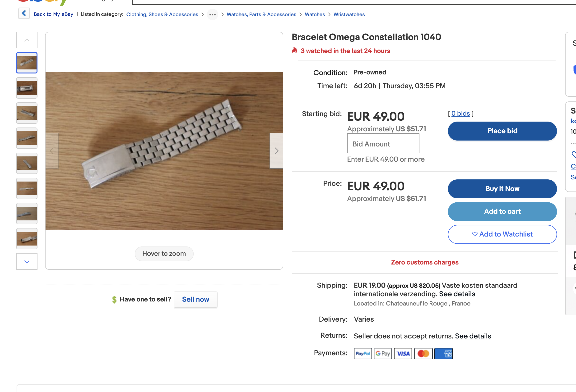Show previous photo with left arrow
The image size is (576, 392).
tap(52, 150)
